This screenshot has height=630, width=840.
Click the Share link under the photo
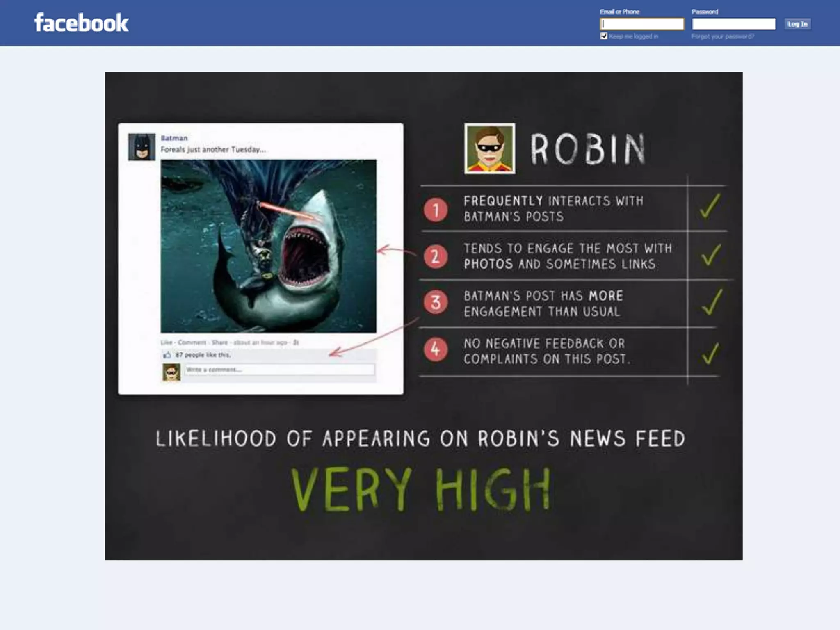click(x=220, y=342)
